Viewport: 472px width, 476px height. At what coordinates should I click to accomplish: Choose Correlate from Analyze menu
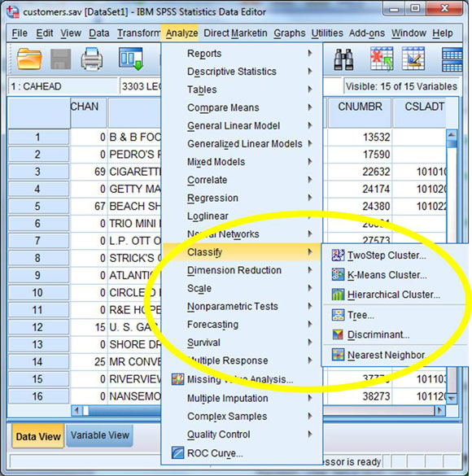(242, 180)
